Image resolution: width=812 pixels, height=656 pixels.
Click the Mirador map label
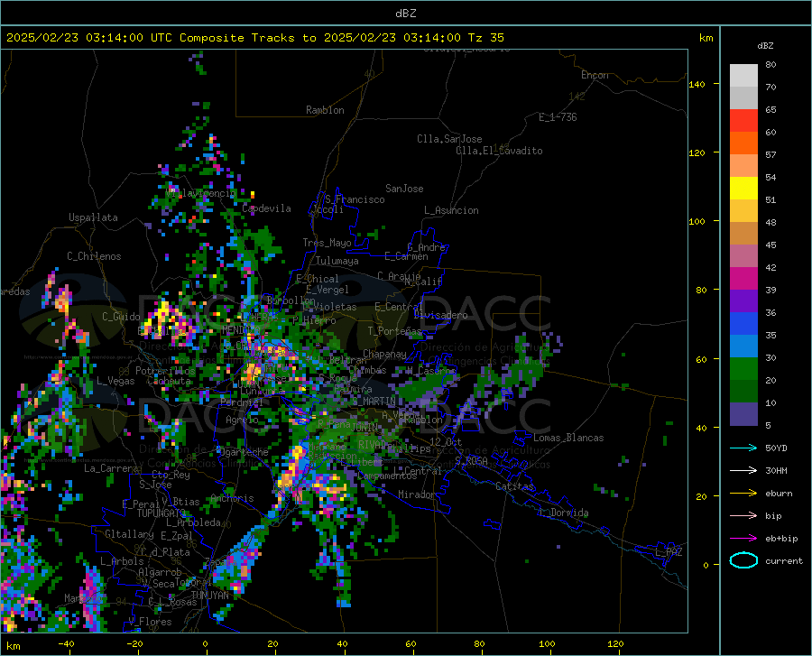[417, 494]
